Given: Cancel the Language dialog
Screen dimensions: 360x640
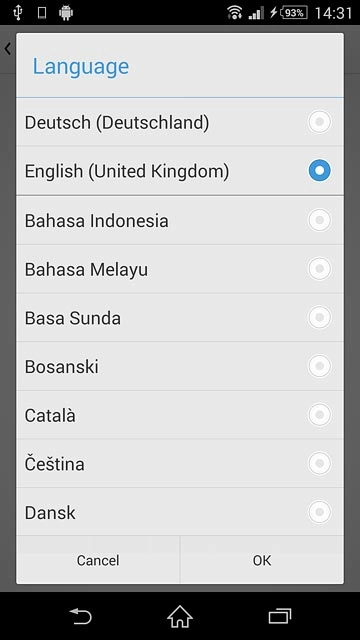Looking at the screenshot, I should [98, 560].
